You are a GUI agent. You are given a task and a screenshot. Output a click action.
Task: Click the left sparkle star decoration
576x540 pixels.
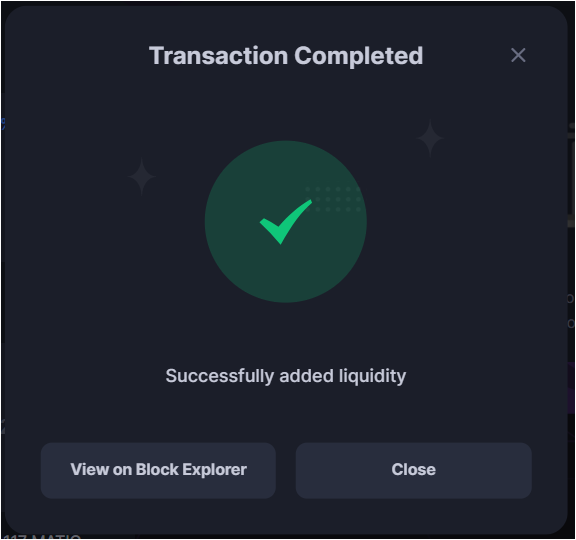(x=141, y=177)
